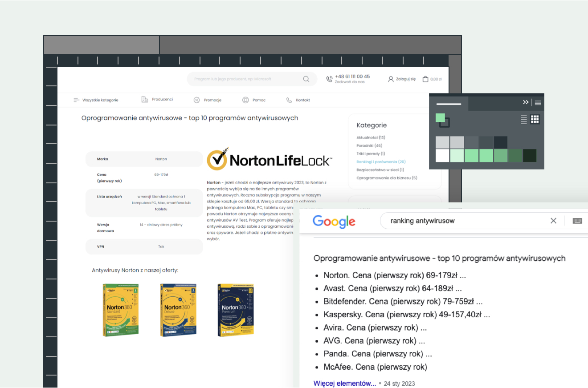Select the green fill color box
The height and width of the screenshot is (388, 588).
(440, 118)
